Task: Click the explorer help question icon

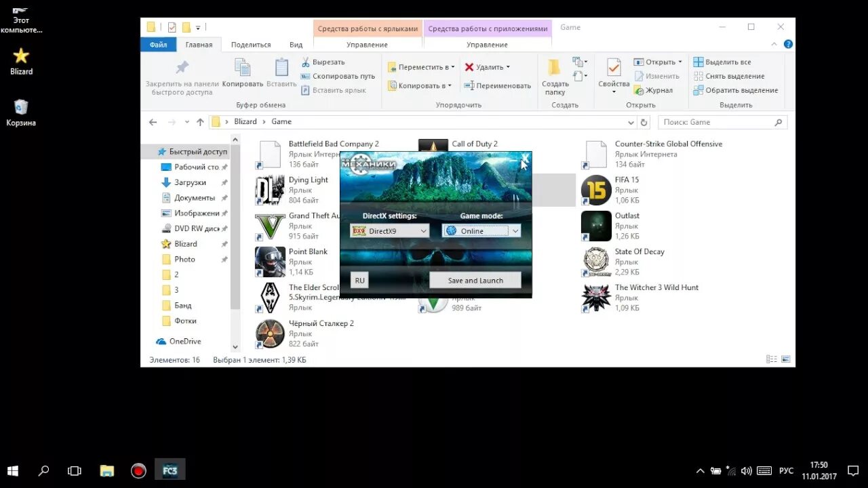Action: pyautogui.click(x=788, y=44)
